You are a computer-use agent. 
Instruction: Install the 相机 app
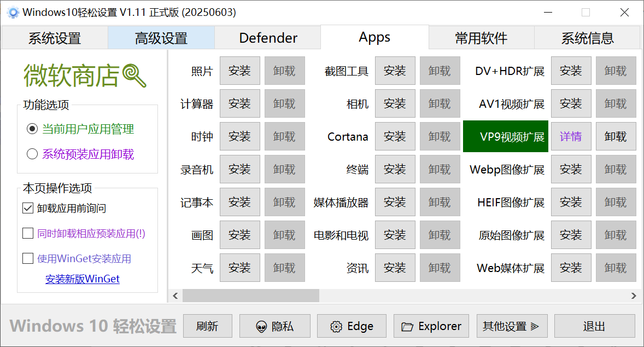pos(395,103)
